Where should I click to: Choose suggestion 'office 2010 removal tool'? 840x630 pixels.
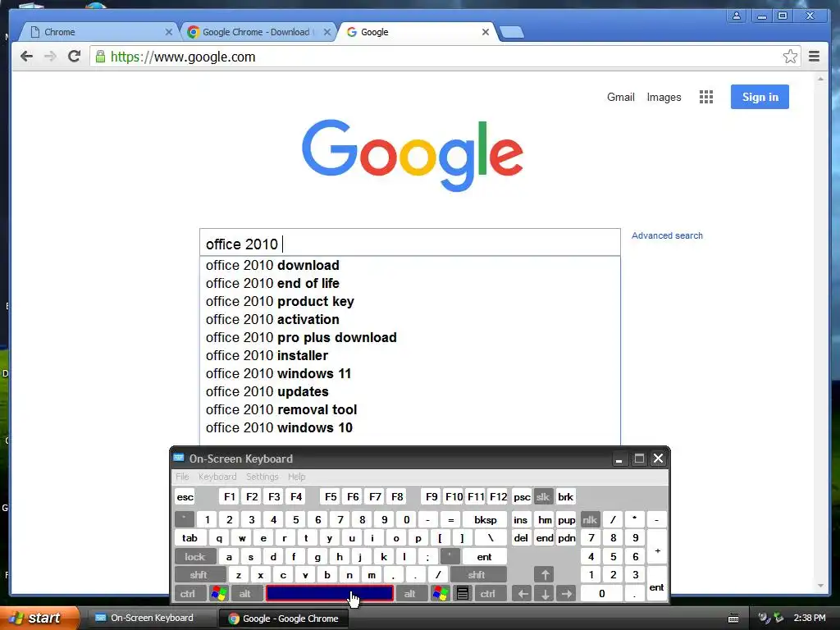(410, 410)
